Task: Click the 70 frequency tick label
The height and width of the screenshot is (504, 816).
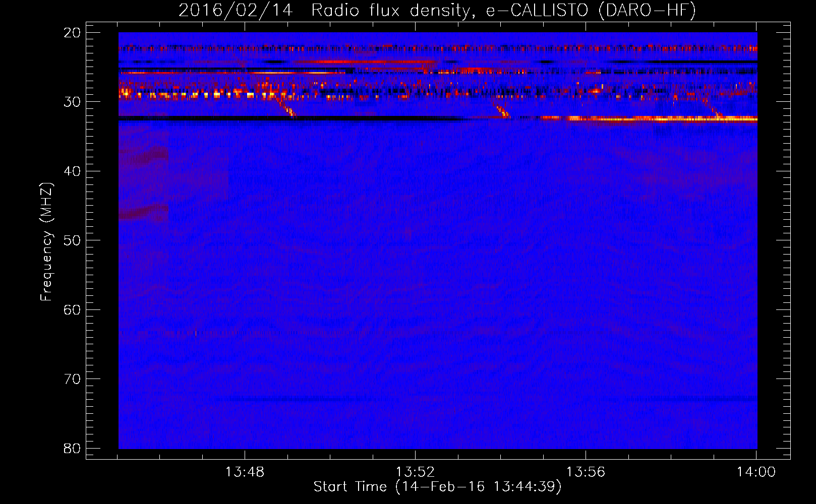Action: [73, 379]
